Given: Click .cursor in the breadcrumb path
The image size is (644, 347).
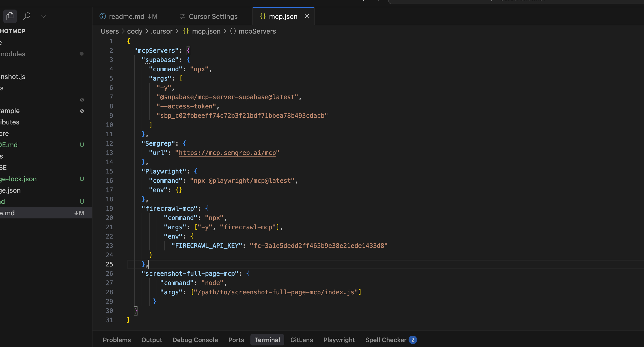Looking at the screenshot, I should click(x=162, y=31).
